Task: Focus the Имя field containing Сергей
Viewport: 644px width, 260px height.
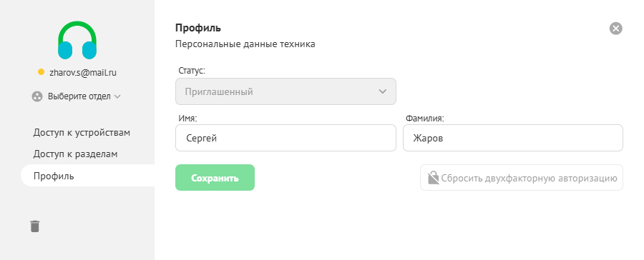Action: coord(286,138)
